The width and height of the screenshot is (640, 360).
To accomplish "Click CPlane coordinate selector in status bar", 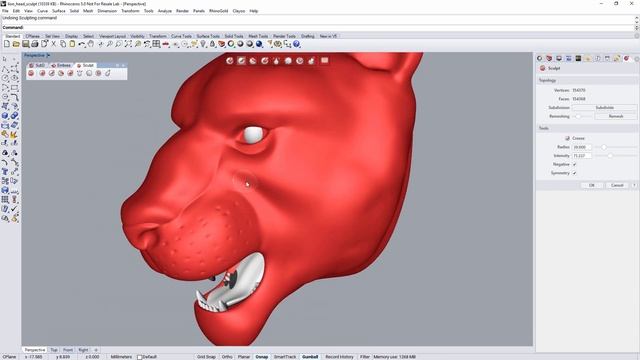I will [x=9, y=357].
